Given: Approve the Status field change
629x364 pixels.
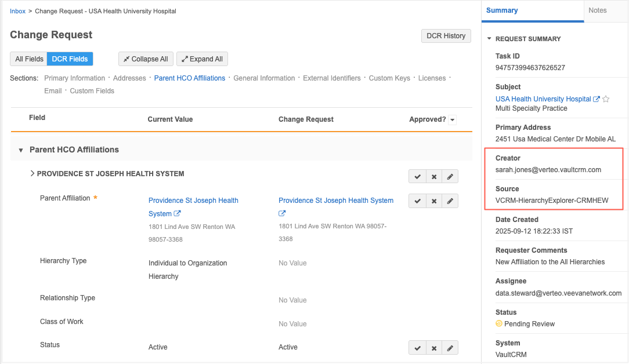Looking at the screenshot, I should click(417, 348).
